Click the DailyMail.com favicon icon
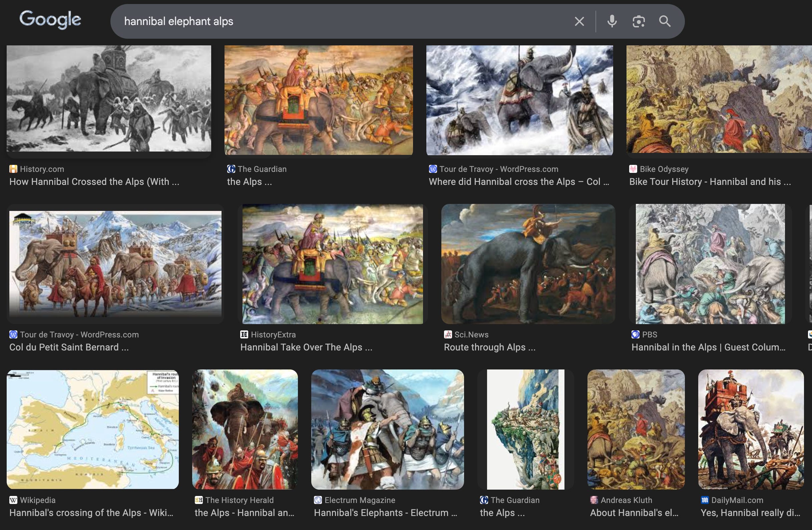This screenshot has width=812, height=530. (704, 500)
